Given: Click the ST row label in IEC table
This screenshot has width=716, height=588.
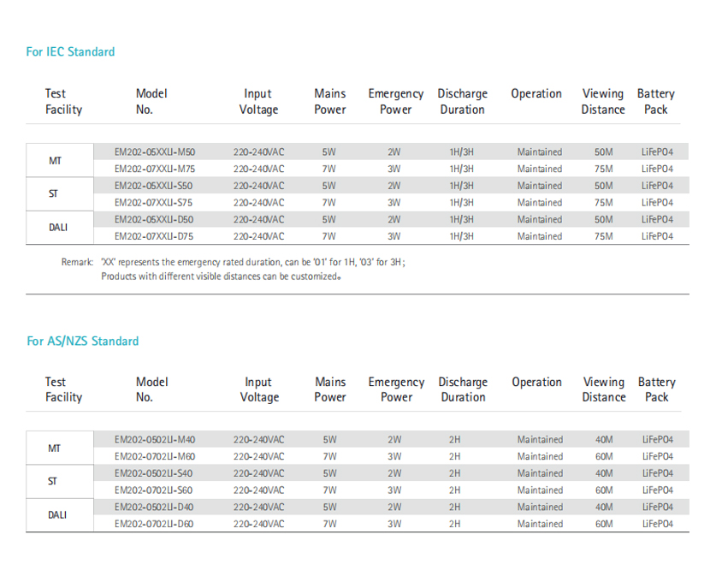Looking at the screenshot, I should tap(54, 194).
